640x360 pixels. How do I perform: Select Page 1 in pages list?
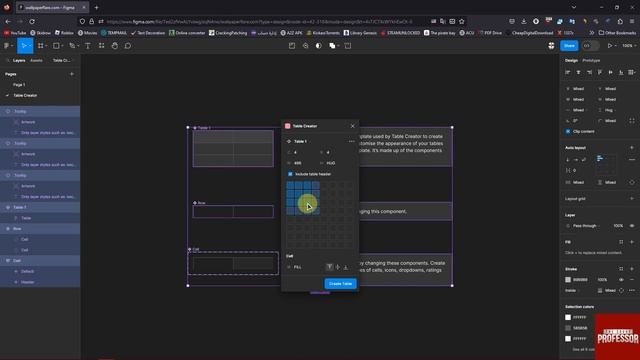tap(19, 85)
